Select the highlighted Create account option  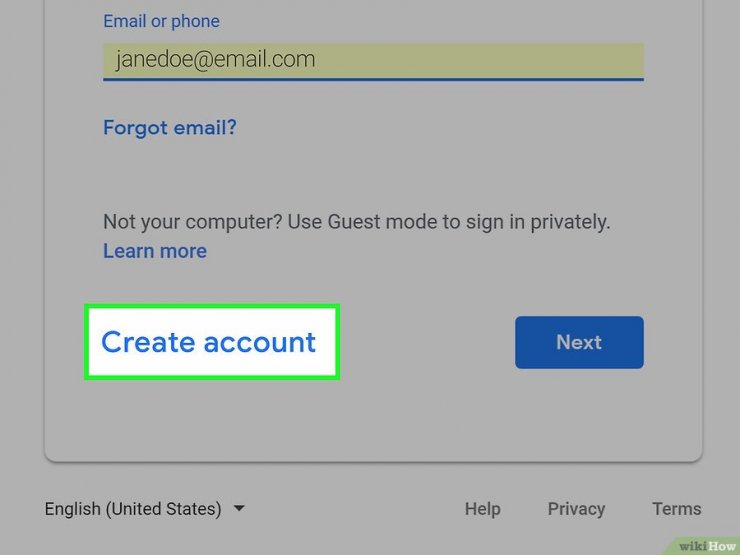[x=212, y=342]
